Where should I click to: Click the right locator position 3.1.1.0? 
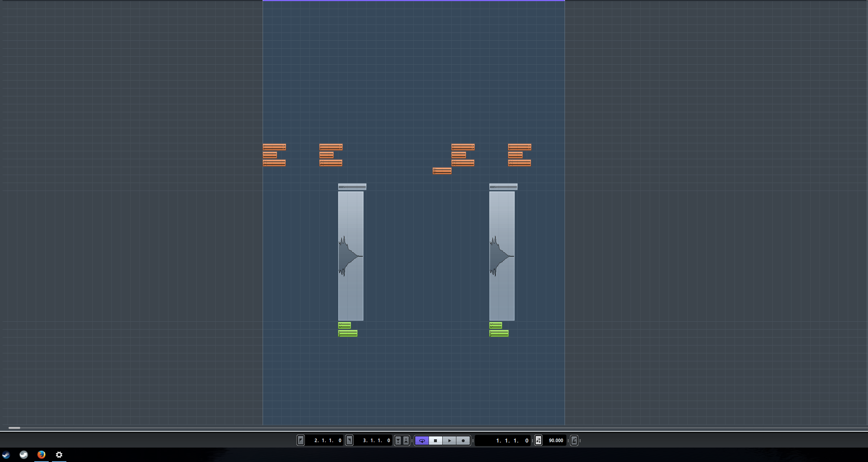point(376,440)
